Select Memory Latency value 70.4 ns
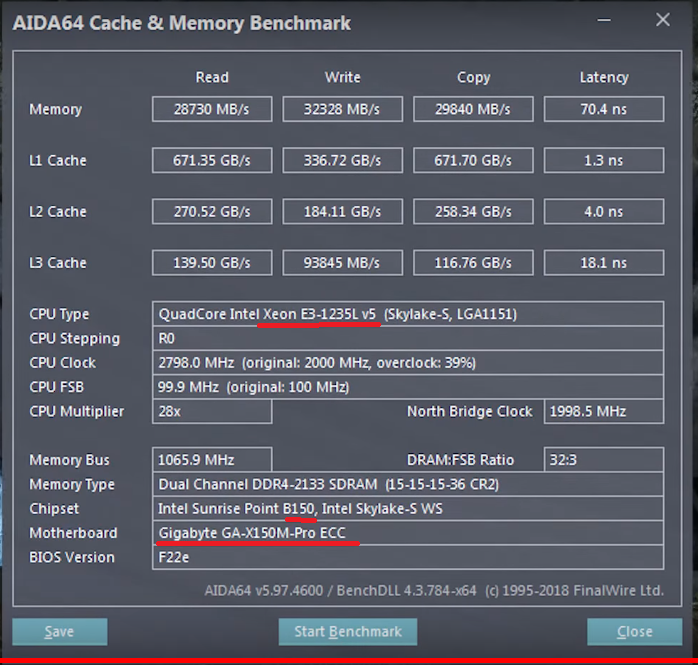This screenshot has height=665, width=698. (x=604, y=109)
